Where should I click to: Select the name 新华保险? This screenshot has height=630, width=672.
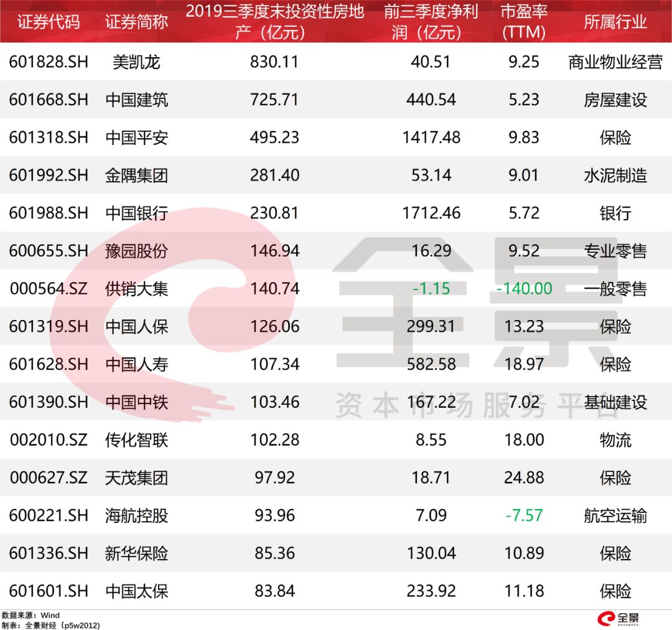pyautogui.click(x=136, y=553)
